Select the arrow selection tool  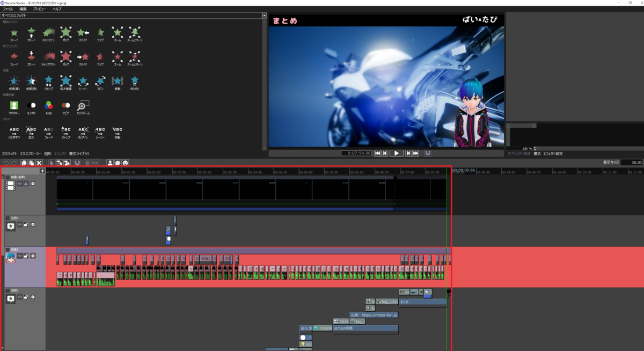pos(52,163)
